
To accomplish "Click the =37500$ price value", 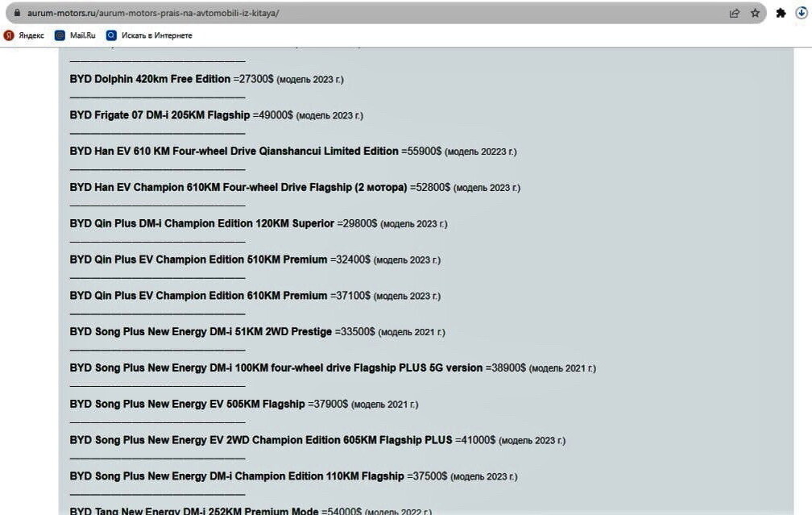I will coord(427,476).
